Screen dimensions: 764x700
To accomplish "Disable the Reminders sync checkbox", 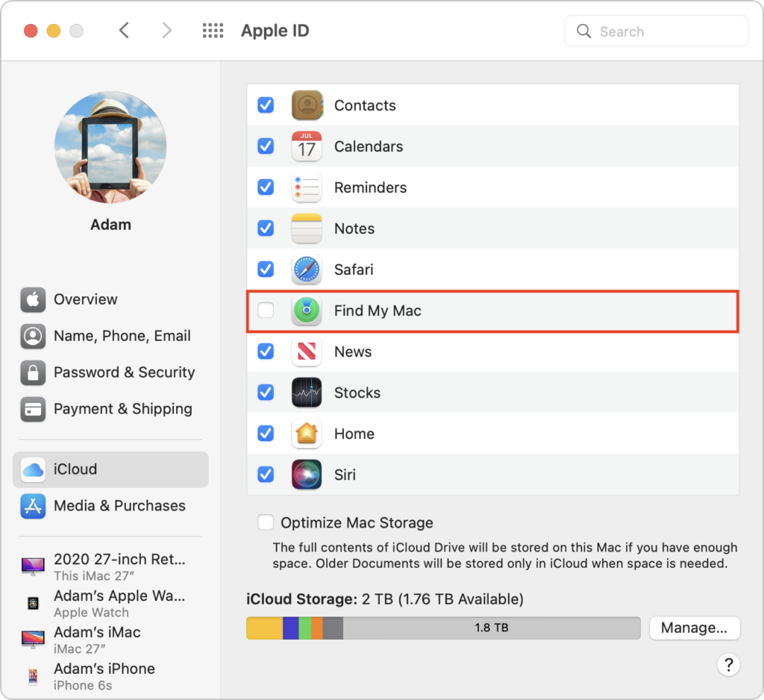I will point(266,187).
